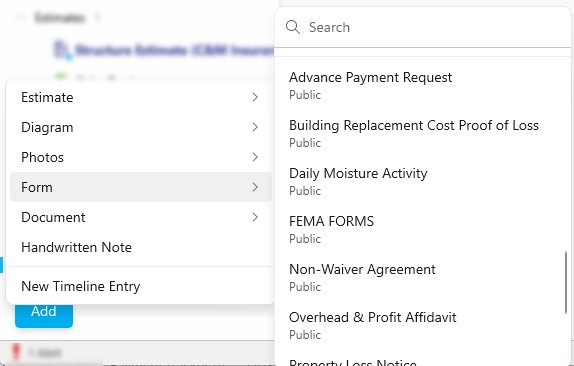Screen dimensions: 574x366
Task: Expand the Photos row chevron arrow
Action: coord(255,157)
